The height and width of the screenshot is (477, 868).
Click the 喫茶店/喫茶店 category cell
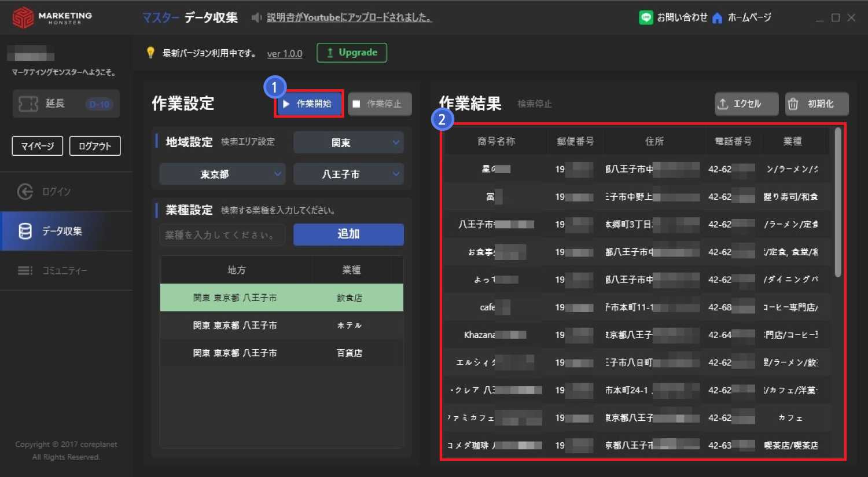[790, 445]
